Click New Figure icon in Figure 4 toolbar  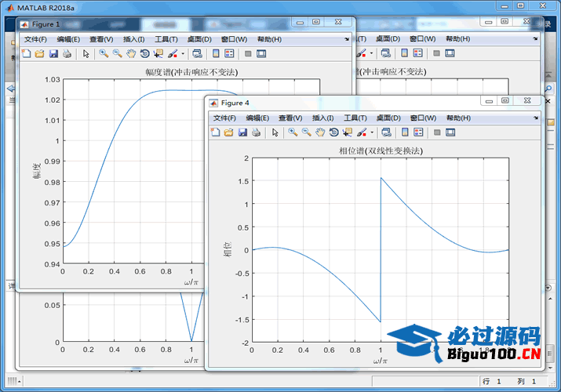pos(216,132)
